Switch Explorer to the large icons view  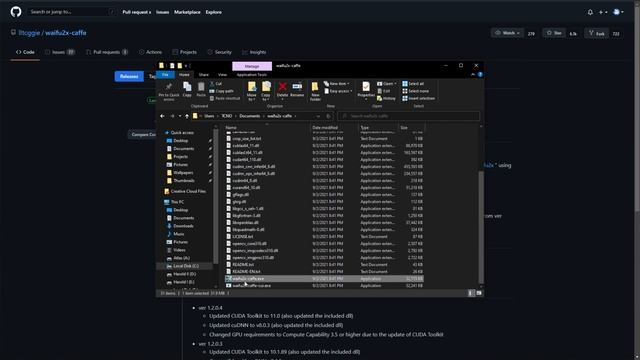click(479, 293)
